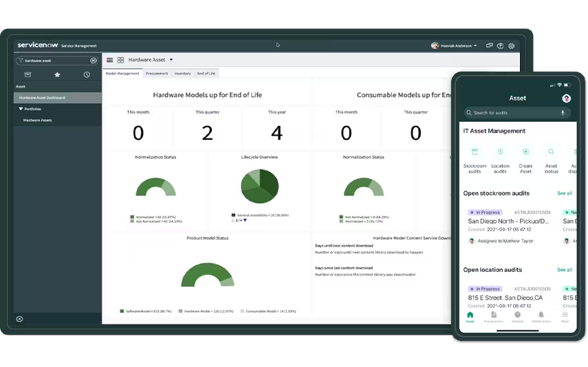Click the Lifecycle Overview pie chart
The image size is (588, 367).
pyautogui.click(x=259, y=186)
